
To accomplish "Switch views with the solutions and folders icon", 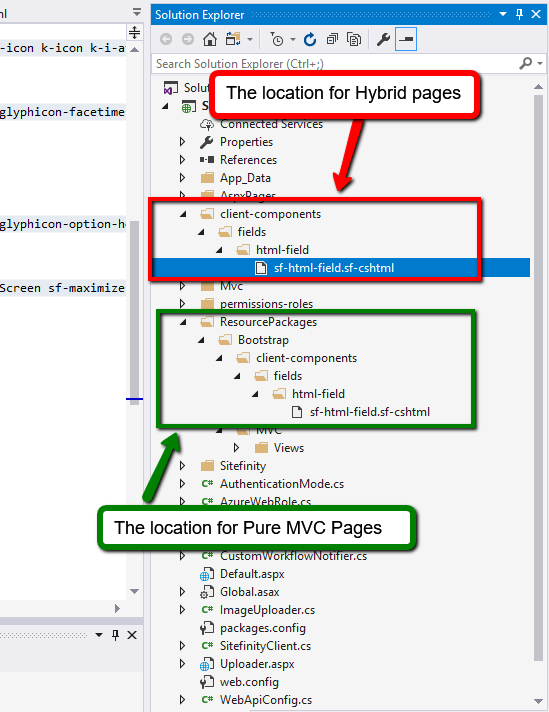I will click(233, 40).
